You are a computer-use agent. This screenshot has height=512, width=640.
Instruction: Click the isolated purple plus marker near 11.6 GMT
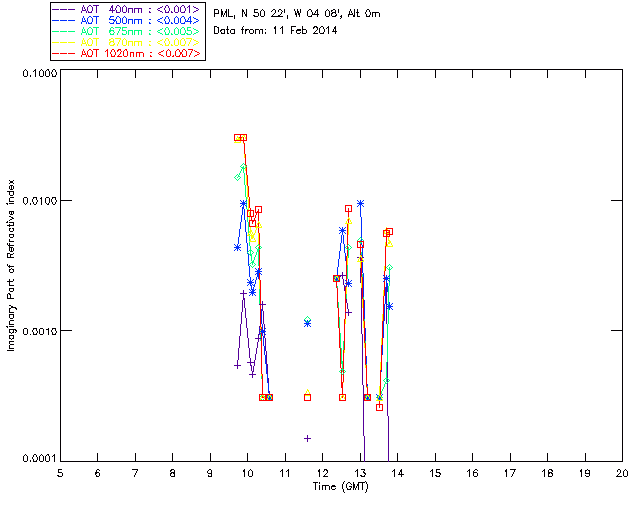coord(307,439)
